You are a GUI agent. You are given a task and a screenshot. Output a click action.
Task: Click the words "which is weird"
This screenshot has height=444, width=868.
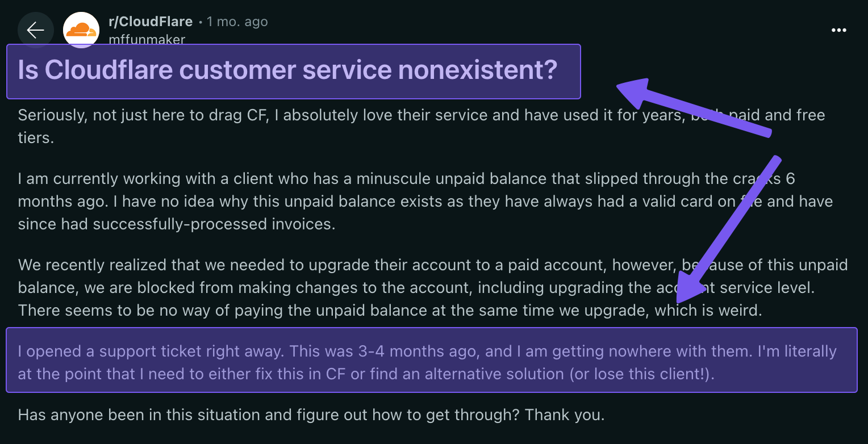tap(708, 311)
